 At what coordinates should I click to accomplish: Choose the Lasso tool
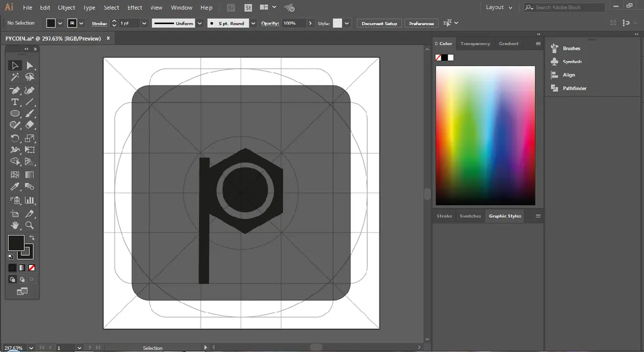click(30, 77)
